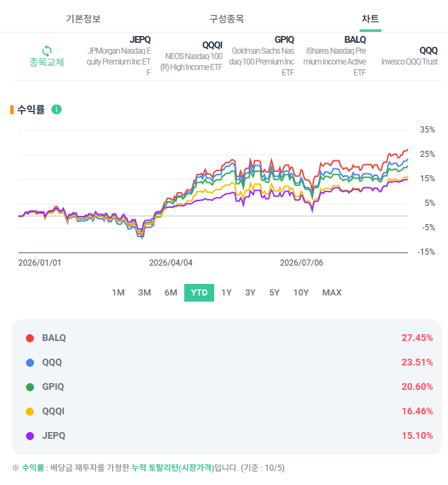
Task: Click the 2026/04/04 axis date
Action: tap(171, 263)
